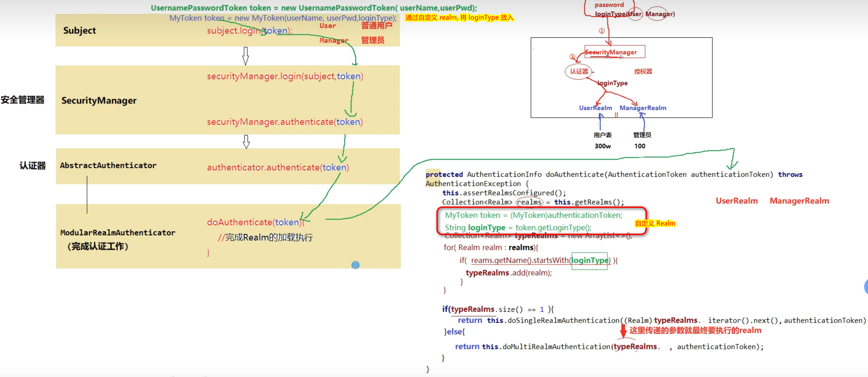868x377 pixels.
Task: Select the circled '认证器' oval in right diagram
Action: coord(579,71)
